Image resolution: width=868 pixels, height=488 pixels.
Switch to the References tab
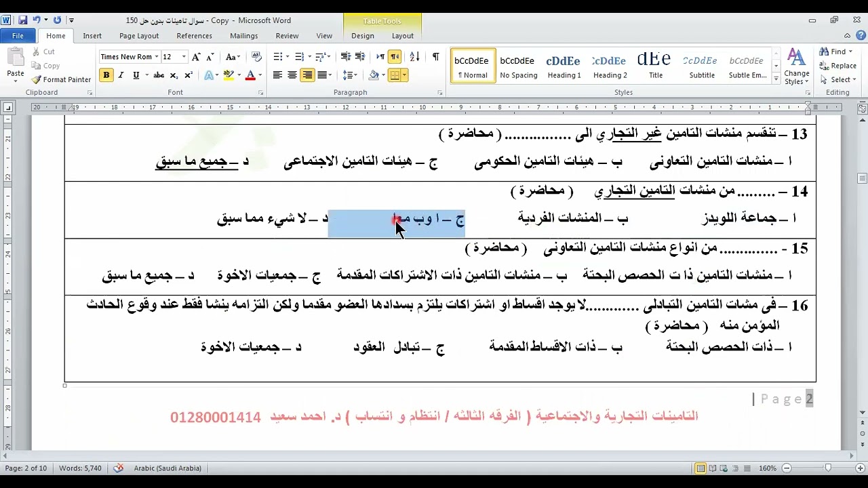(195, 36)
